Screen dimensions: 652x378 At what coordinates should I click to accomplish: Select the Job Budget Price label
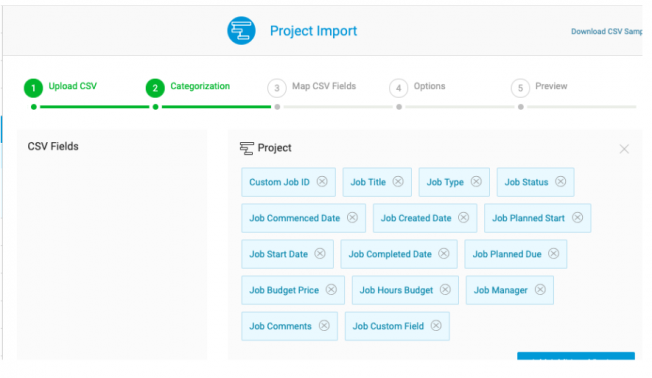pos(284,290)
